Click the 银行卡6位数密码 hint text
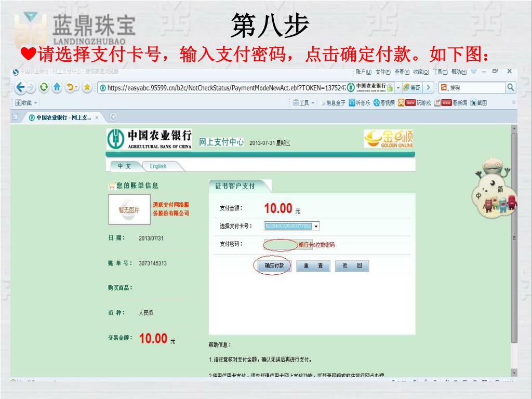Screen dimensions: 532x399 (x=316, y=245)
